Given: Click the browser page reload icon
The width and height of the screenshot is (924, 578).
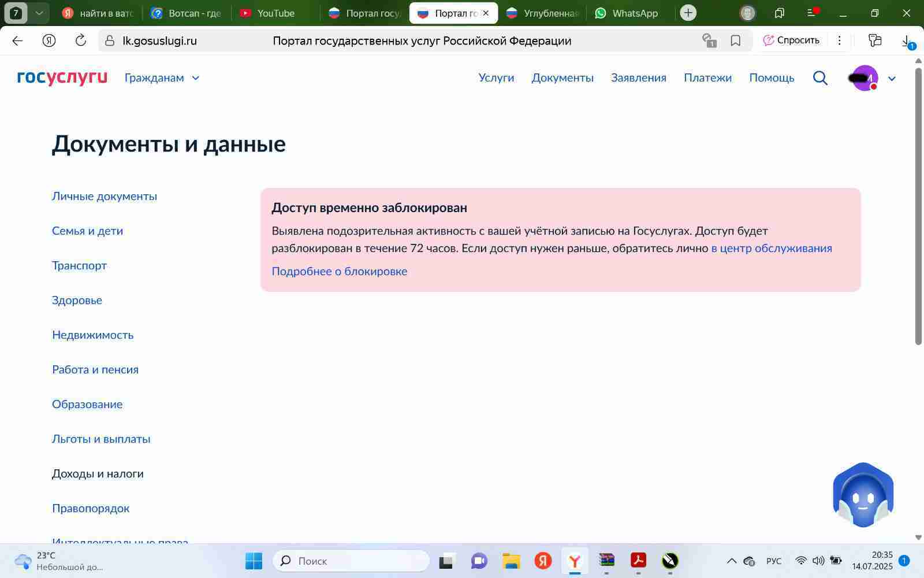Looking at the screenshot, I should [81, 40].
